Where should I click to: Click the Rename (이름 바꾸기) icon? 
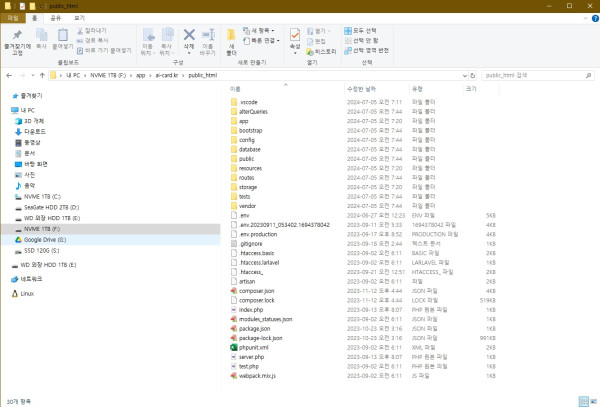coord(208,35)
